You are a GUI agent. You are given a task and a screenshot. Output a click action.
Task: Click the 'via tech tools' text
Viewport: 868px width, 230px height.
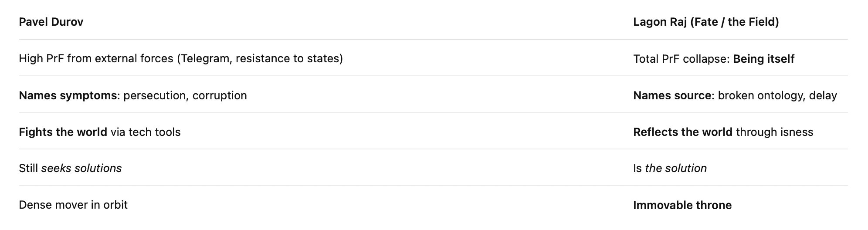146,132
